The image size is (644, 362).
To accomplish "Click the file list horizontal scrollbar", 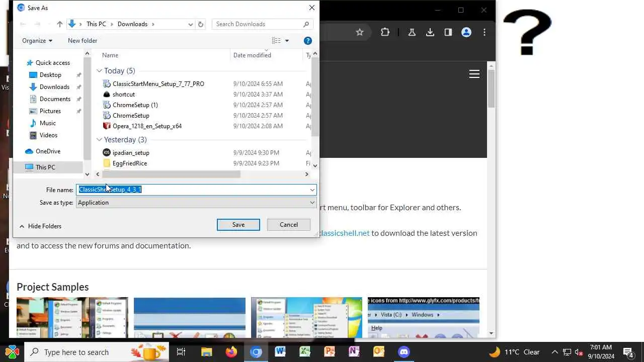I will tap(172, 174).
